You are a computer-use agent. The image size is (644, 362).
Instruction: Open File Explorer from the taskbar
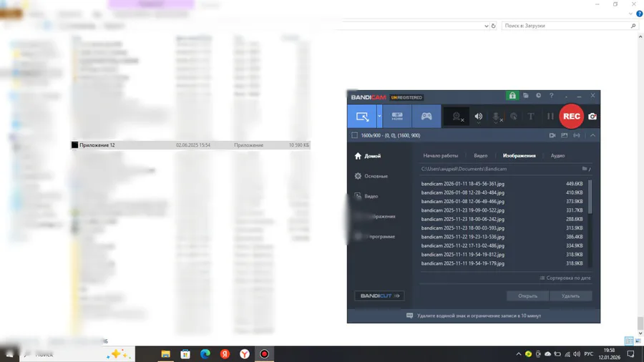click(165, 354)
